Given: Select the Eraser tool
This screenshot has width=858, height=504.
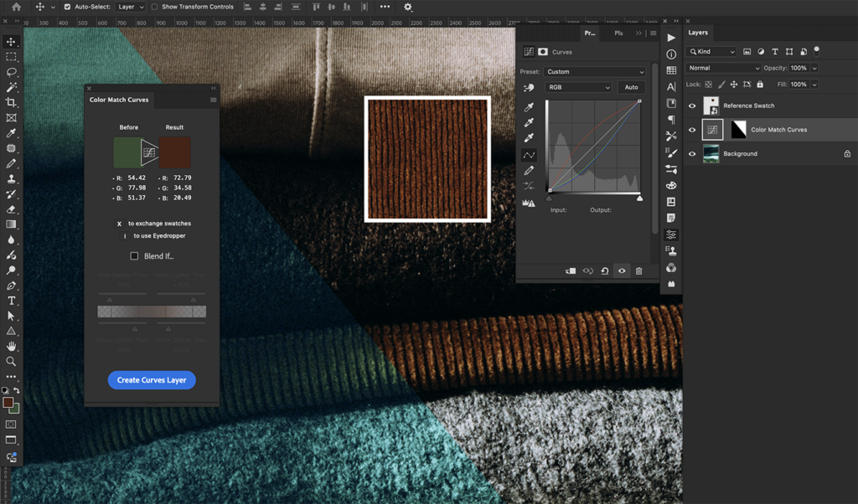Looking at the screenshot, I should pos(12,209).
